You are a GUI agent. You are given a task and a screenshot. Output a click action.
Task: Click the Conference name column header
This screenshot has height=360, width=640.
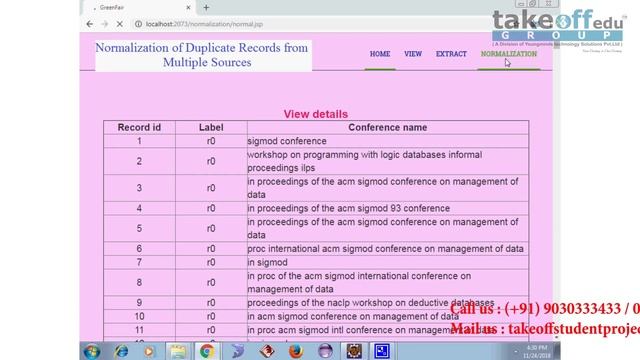tap(388, 127)
